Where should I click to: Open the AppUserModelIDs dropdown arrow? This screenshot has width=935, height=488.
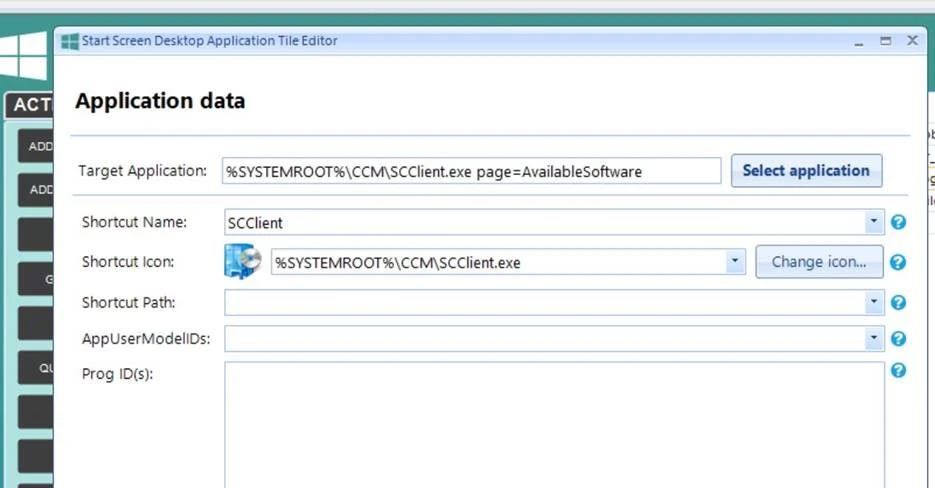875,339
